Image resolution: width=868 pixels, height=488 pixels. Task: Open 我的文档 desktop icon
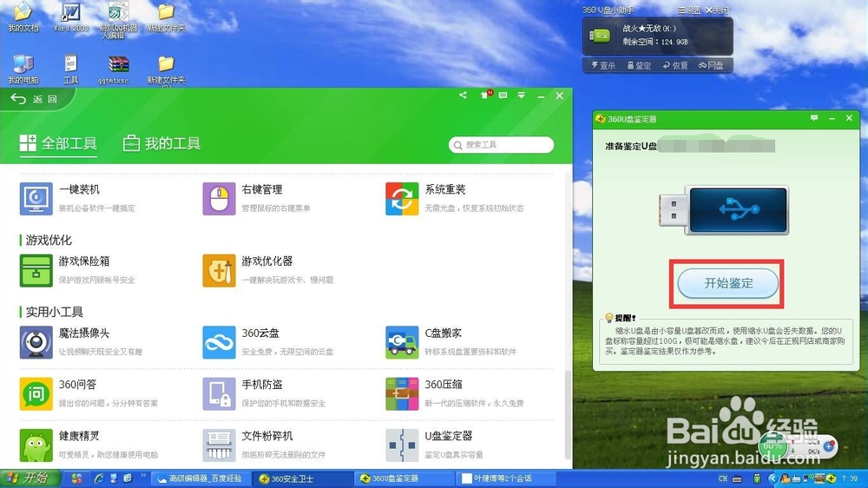[x=23, y=16]
